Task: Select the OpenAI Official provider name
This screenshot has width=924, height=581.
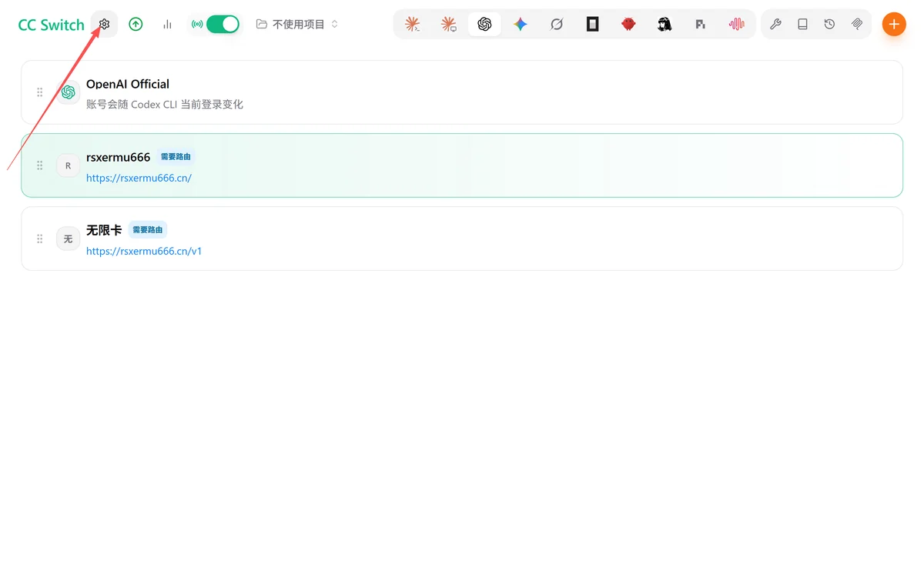Action: click(x=128, y=84)
